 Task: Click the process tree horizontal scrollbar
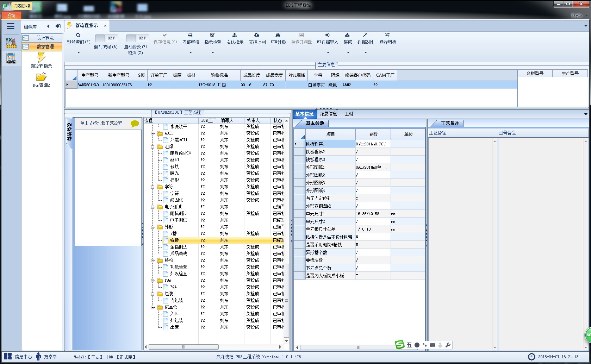pos(213,347)
